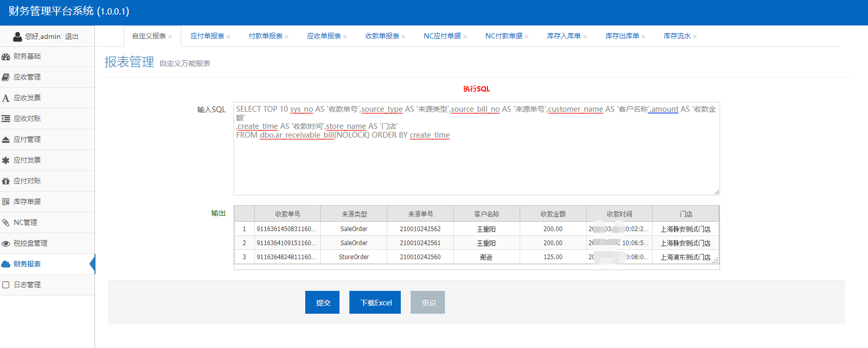Screen dimensions: 868x348
Task: Click the 应付管理 eject icon
Action: coord(6,140)
